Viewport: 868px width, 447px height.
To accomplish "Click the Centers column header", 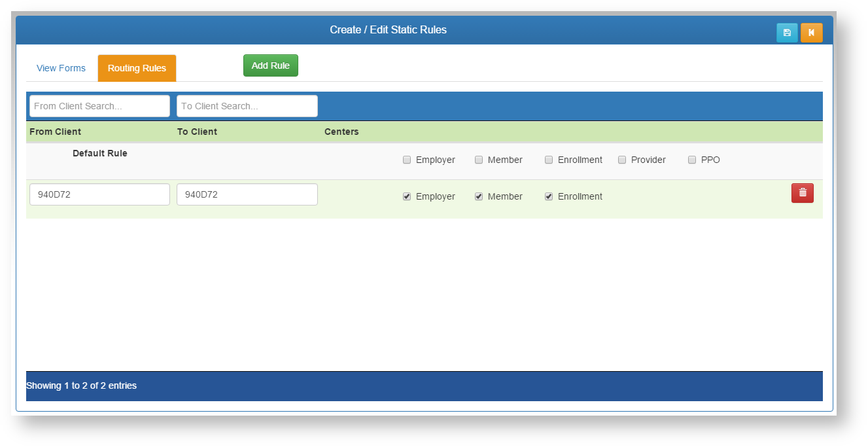I will (x=341, y=132).
